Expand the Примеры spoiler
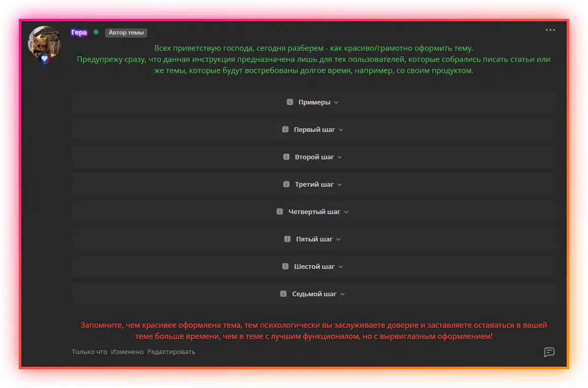The height and width of the screenshot is (388, 588). click(314, 102)
